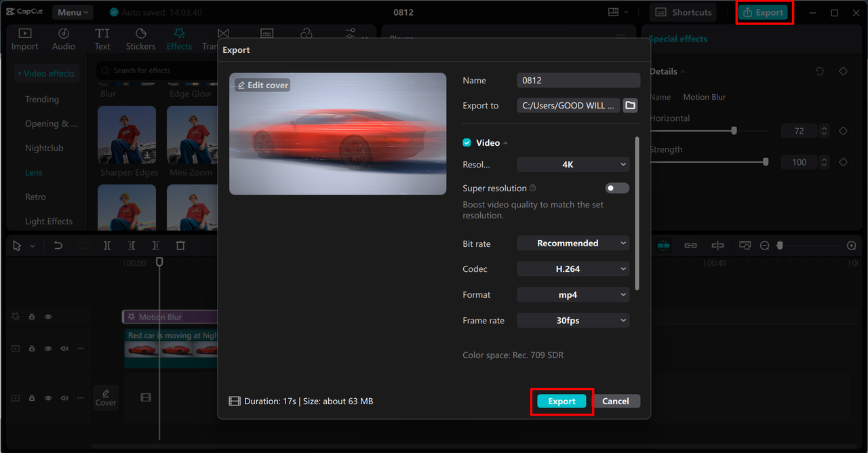Screen dimensions: 868x453
Task: Click the Name field containing 0812
Action: pyautogui.click(x=578, y=80)
